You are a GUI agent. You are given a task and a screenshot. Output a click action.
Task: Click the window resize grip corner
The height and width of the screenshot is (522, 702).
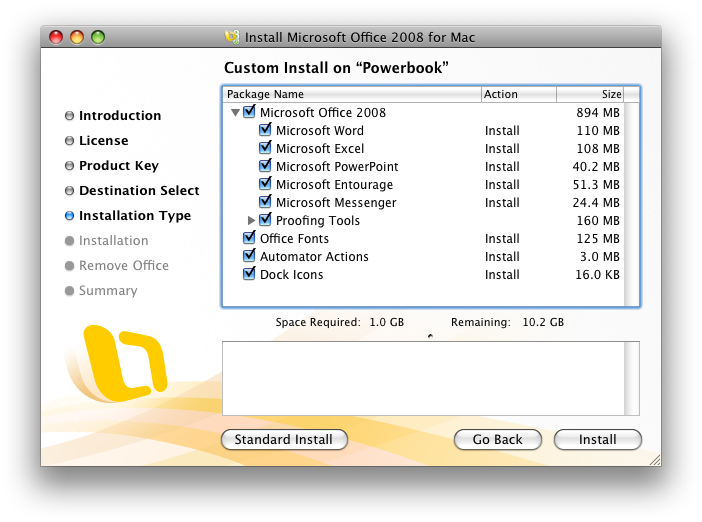655,460
